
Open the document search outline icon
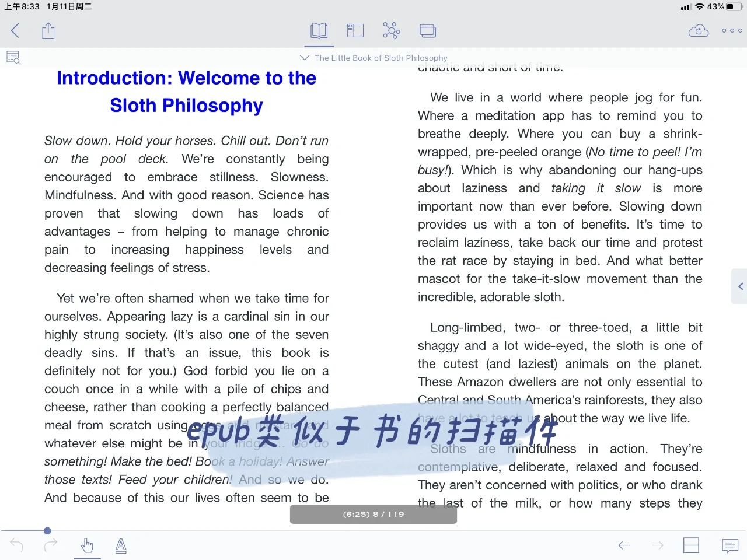tap(13, 57)
